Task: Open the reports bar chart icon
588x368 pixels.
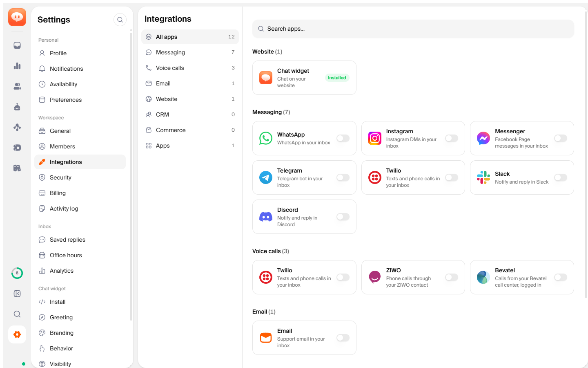Action: [17, 66]
